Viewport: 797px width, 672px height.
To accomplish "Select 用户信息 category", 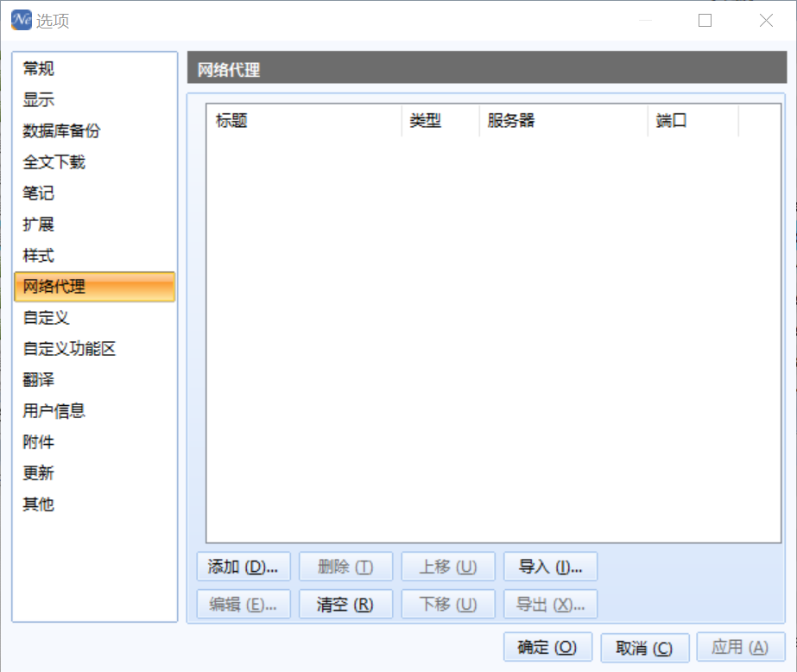I will [54, 411].
